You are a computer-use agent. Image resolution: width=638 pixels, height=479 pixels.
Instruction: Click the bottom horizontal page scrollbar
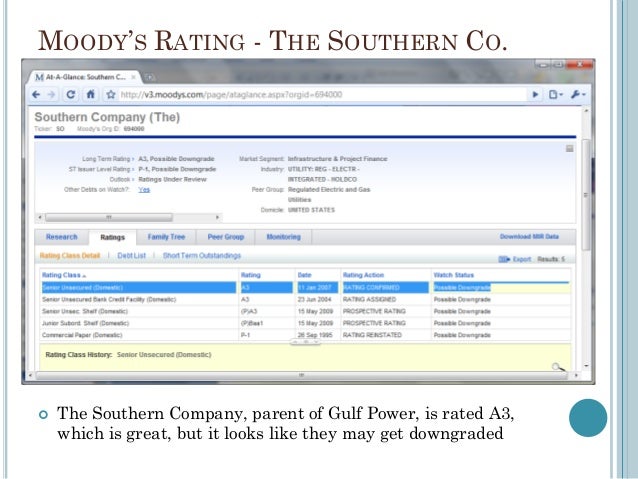point(302,375)
